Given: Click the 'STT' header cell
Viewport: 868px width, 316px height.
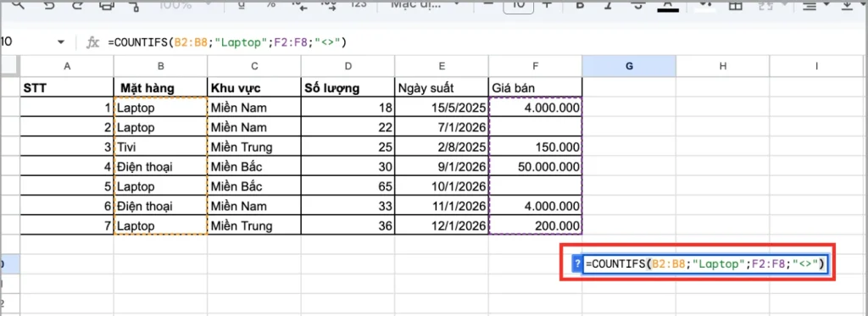Looking at the screenshot, I should click(x=67, y=87).
